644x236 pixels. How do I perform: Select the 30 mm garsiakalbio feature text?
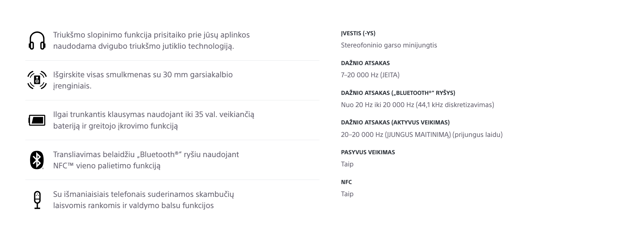143,80
